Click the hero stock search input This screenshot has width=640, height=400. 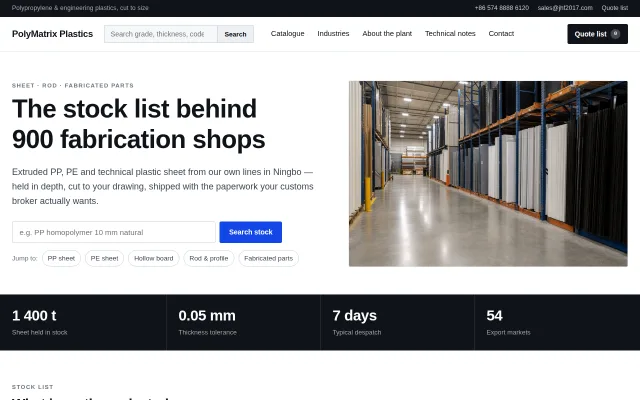[113, 232]
